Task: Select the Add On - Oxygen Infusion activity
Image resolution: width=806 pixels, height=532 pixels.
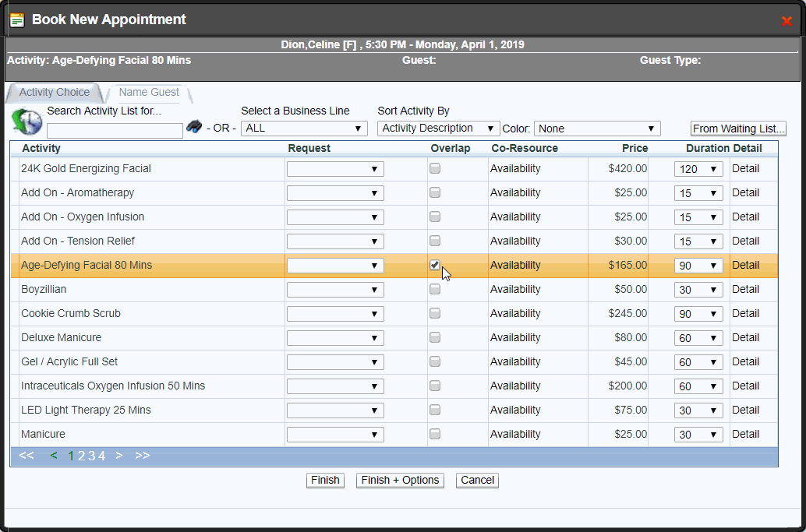Action: pyautogui.click(x=83, y=217)
